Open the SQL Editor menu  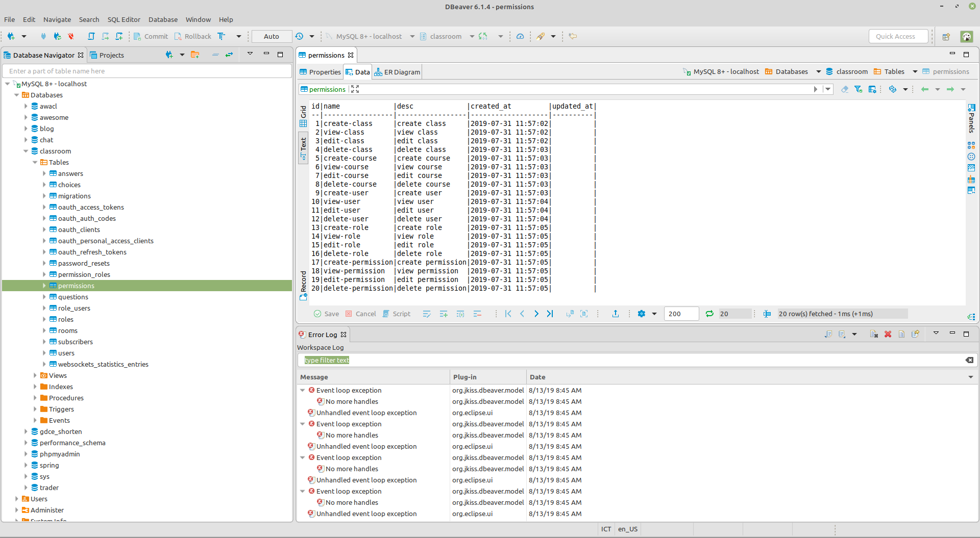tap(124, 19)
